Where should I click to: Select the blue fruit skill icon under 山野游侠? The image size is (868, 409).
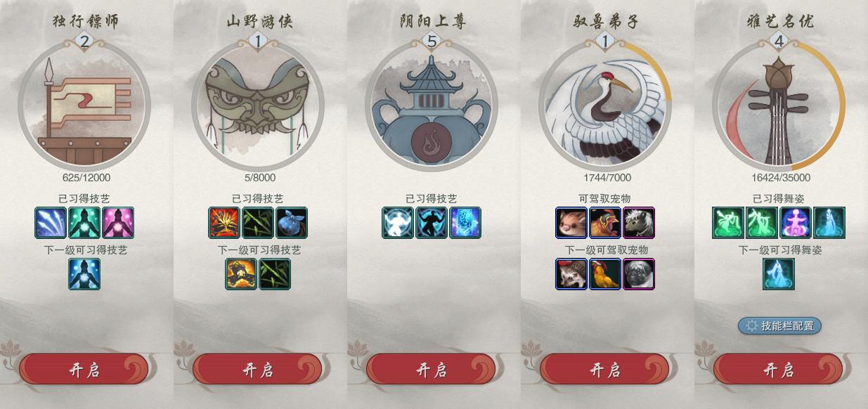tap(292, 223)
